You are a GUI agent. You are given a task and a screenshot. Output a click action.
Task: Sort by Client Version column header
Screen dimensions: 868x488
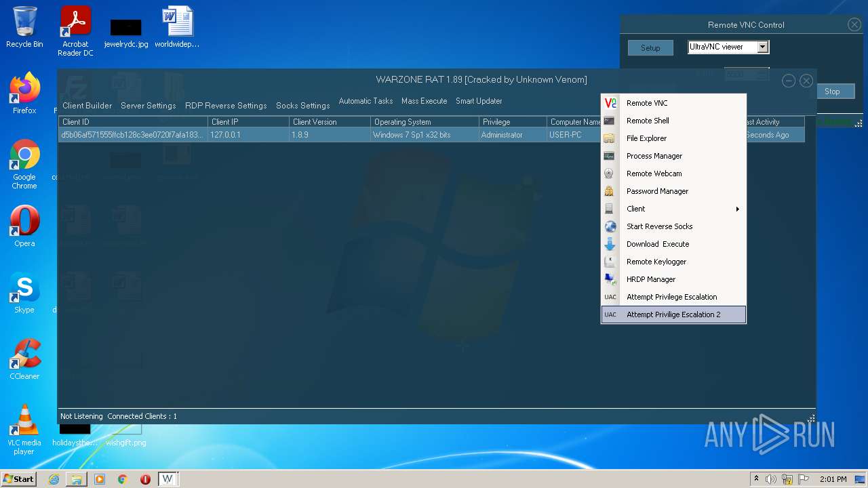330,122
